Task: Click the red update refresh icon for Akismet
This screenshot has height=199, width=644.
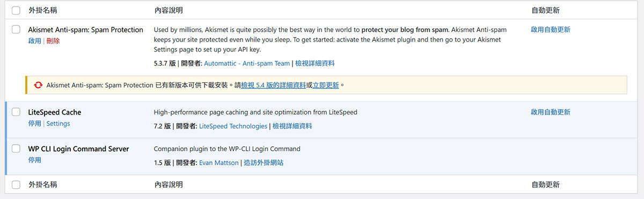Action: click(38, 85)
